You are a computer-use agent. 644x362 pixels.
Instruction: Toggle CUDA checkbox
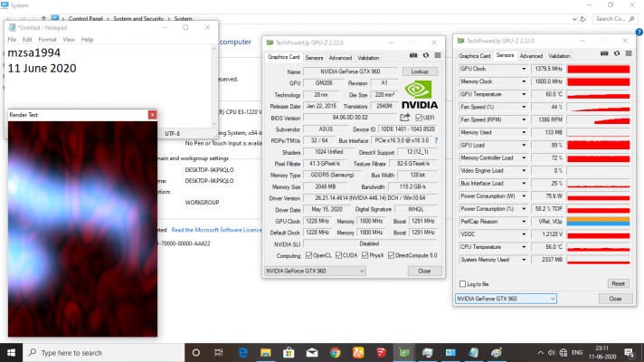coord(339,255)
